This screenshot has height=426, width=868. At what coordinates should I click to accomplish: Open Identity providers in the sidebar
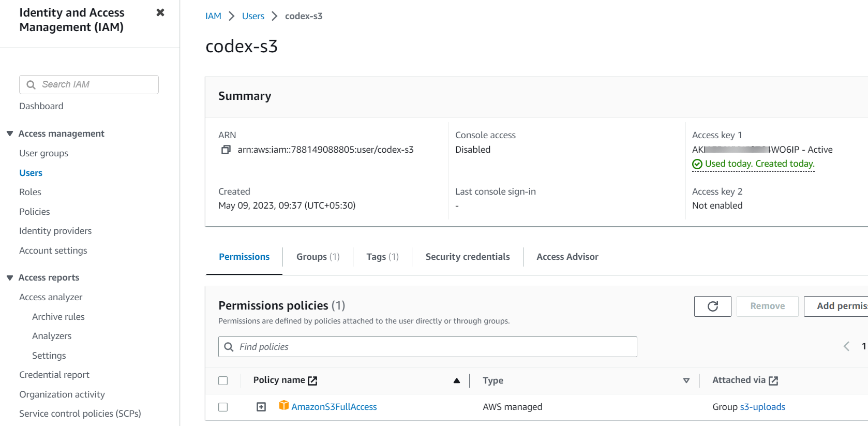coord(55,231)
